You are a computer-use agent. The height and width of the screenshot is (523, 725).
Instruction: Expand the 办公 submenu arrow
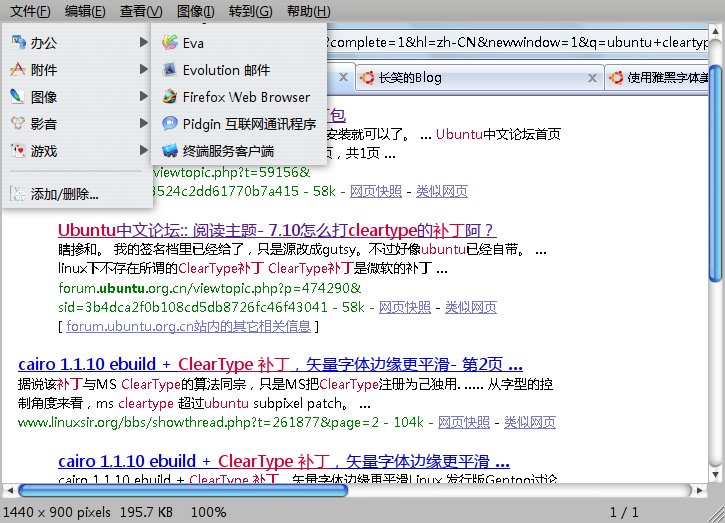tap(143, 43)
